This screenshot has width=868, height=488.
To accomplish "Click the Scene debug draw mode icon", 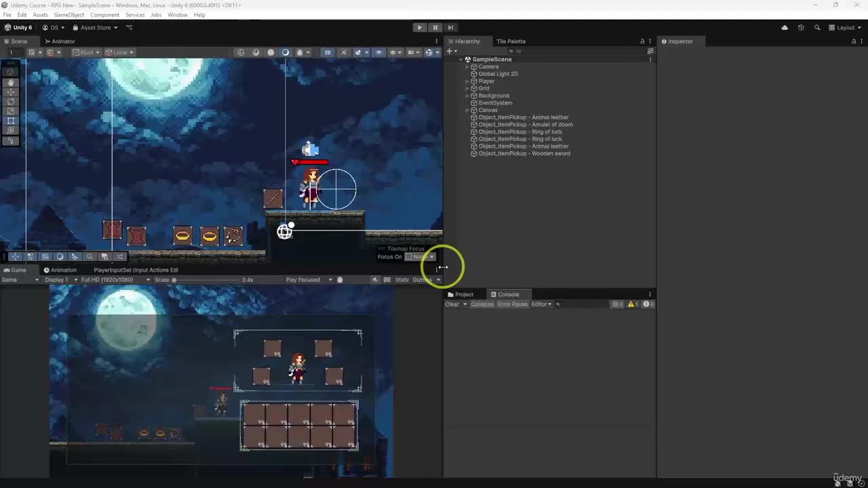I will 300,52.
